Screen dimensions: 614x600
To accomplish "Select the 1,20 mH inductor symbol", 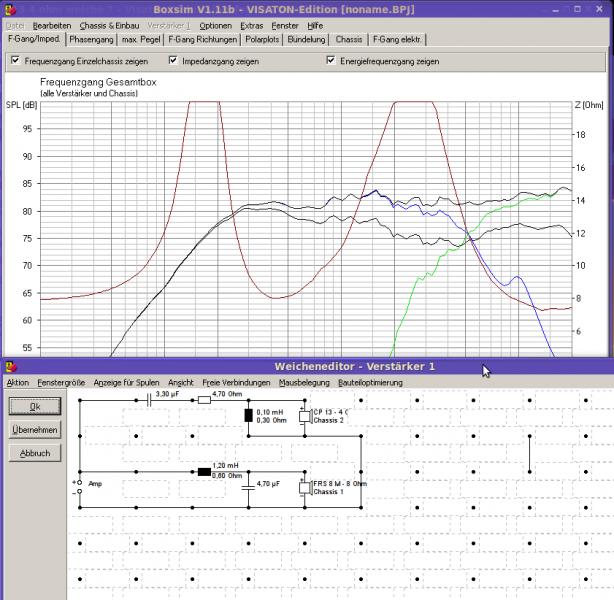I will click(x=204, y=472).
